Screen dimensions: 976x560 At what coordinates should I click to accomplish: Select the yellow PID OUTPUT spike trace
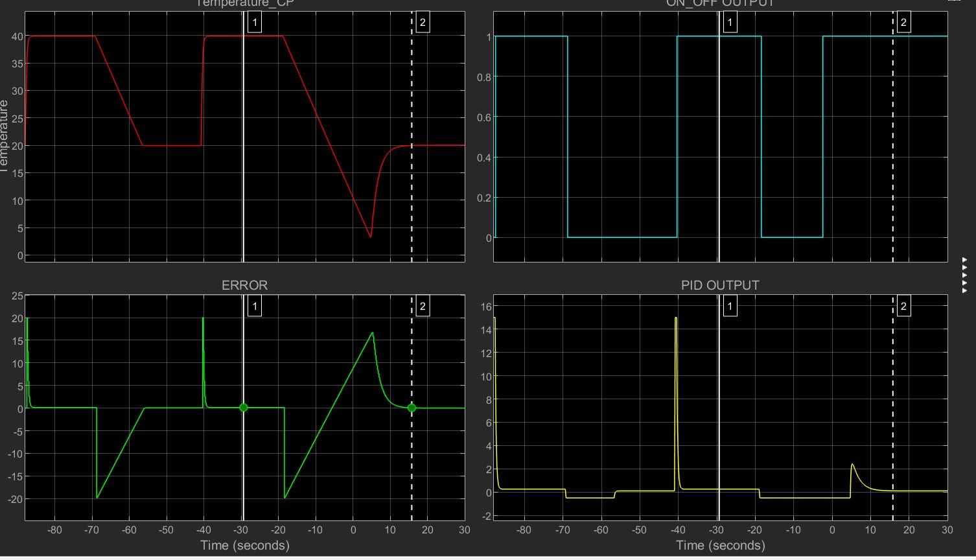point(675,356)
